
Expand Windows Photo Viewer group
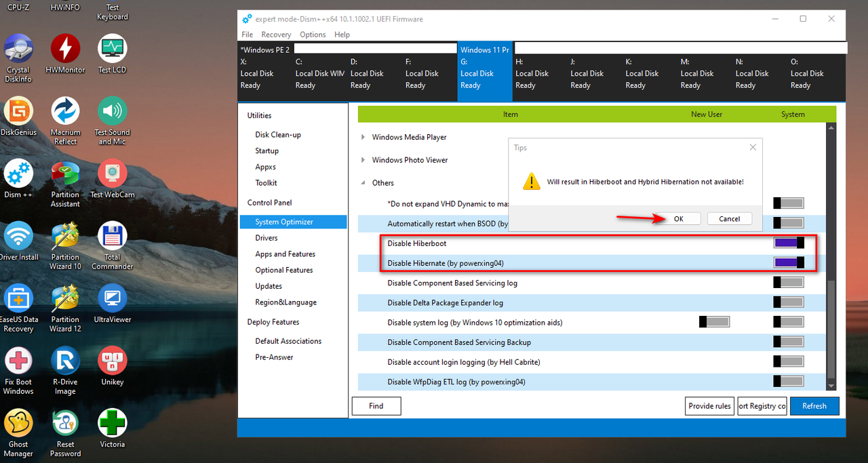pos(363,160)
